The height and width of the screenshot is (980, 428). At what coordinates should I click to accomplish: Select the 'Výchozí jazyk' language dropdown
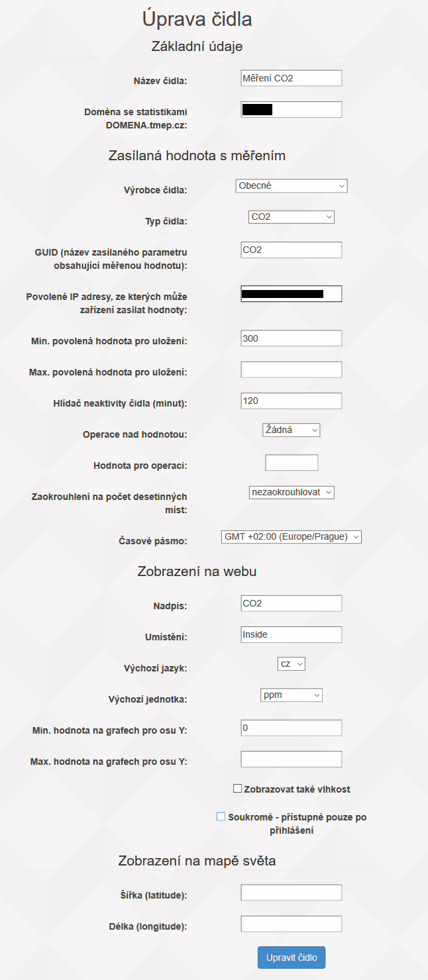click(x=292, y=663)
